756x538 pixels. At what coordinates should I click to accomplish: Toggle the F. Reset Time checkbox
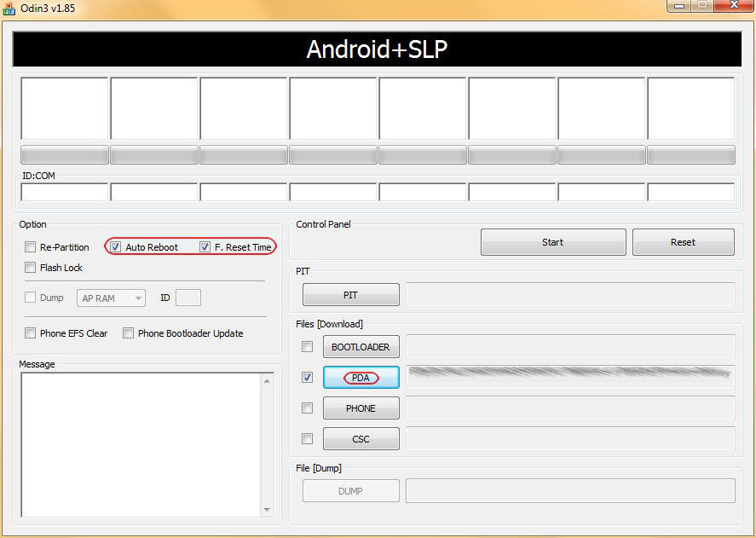[x=205, y=247]
